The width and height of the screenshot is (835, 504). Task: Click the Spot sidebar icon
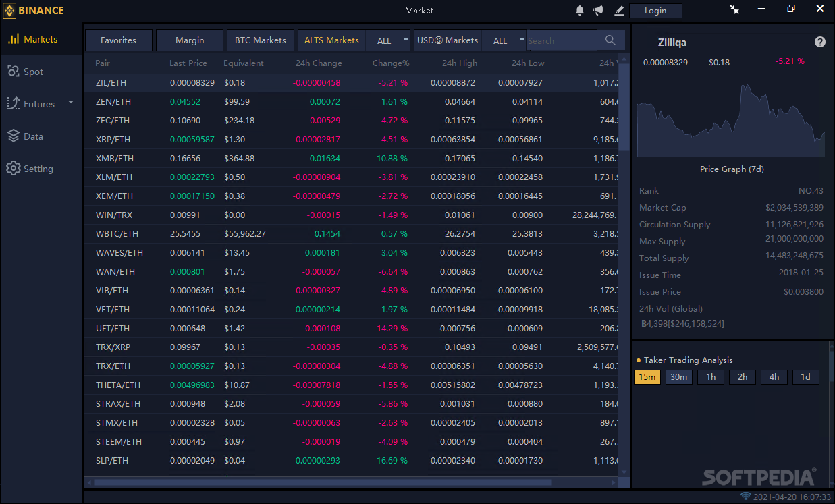pyautogui.click(x=14, y=72)
